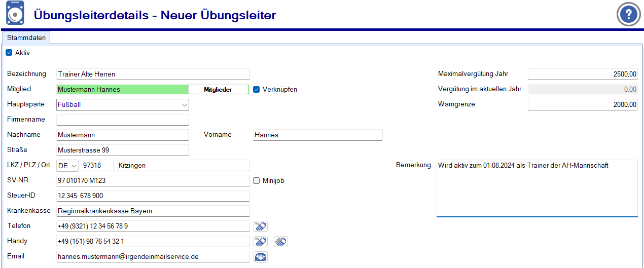Send SMS to Handy number icon
The width and height of the screenshot is (644, 268).
(281, 242)
